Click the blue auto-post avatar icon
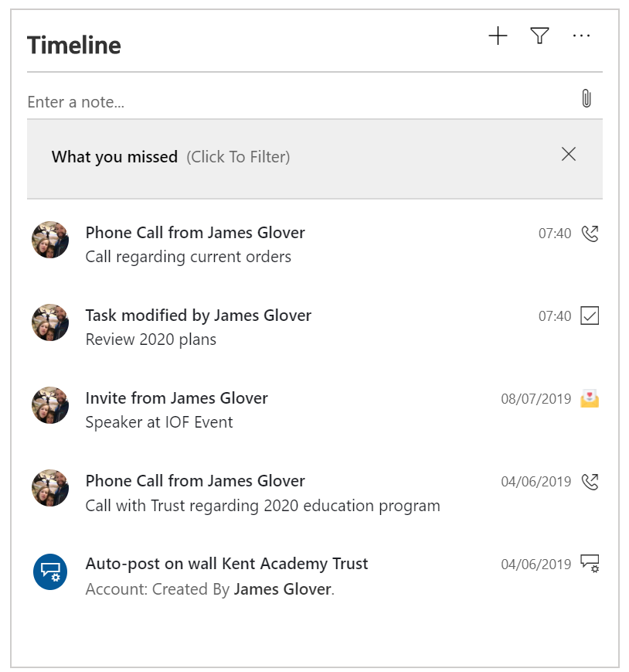Screen dimensions: 629x672 click(x=50, y=571)
